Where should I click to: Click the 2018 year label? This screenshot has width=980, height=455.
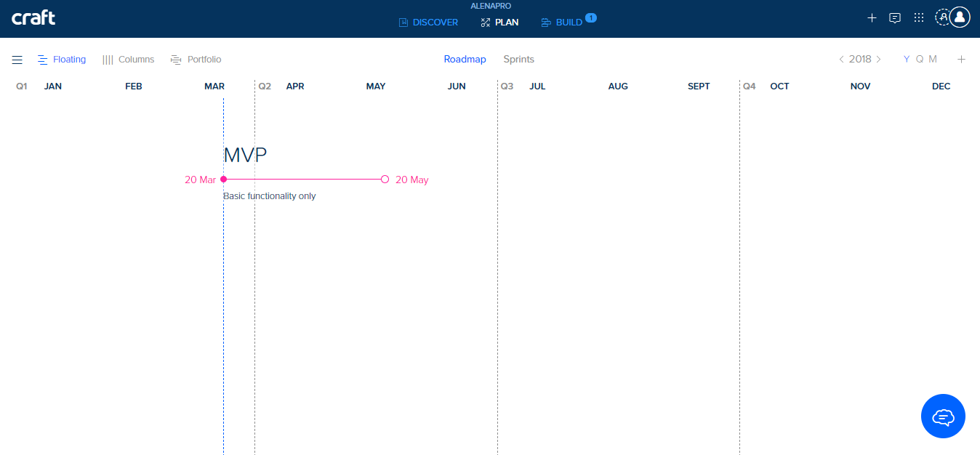860,60
